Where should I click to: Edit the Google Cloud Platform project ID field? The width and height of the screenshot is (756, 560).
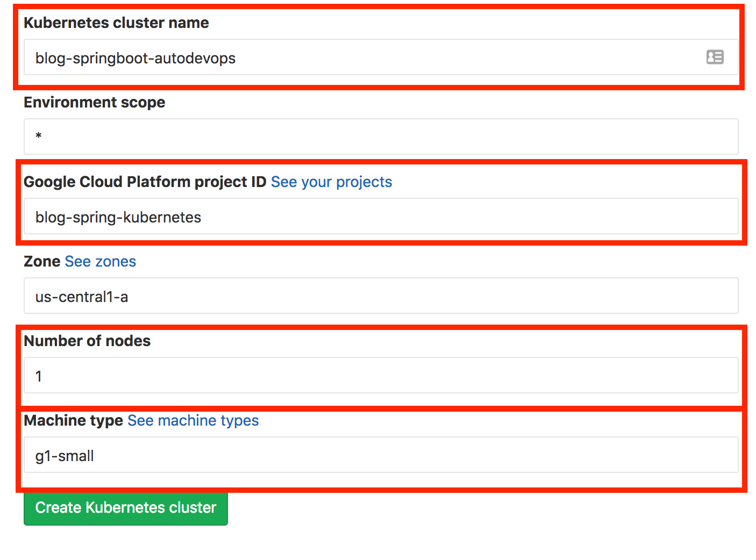click(381, 216)
